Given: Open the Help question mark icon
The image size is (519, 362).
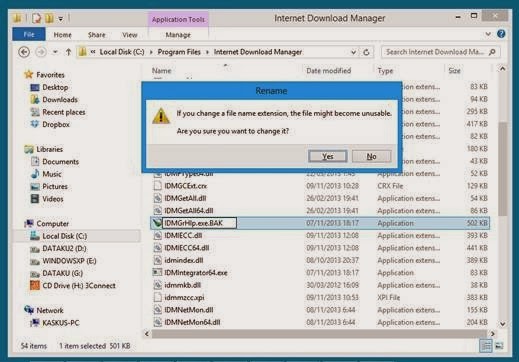Looking at the screenshot, I should 501,34.
